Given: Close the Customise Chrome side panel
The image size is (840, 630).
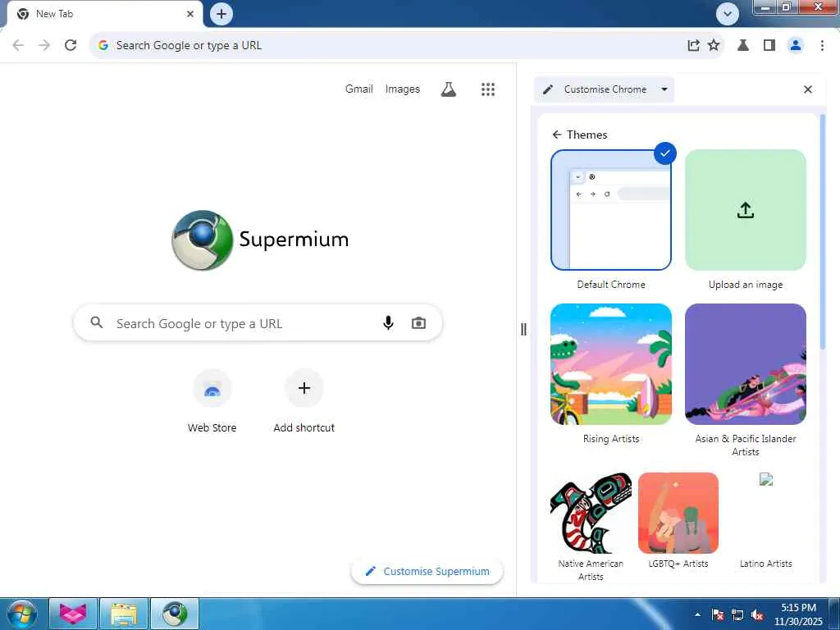Looking at the screenshot, I should [x=808, y=89].
